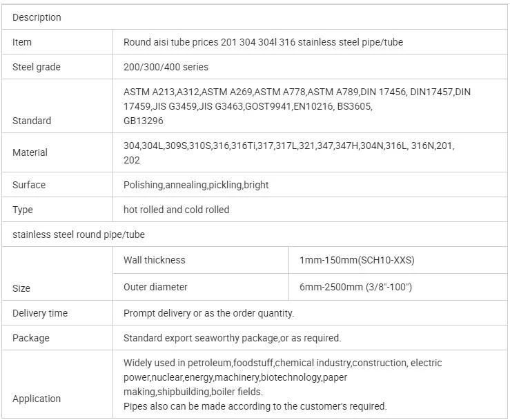
Task: Click the '200/300/400 series' value
Action: [166, 67]
